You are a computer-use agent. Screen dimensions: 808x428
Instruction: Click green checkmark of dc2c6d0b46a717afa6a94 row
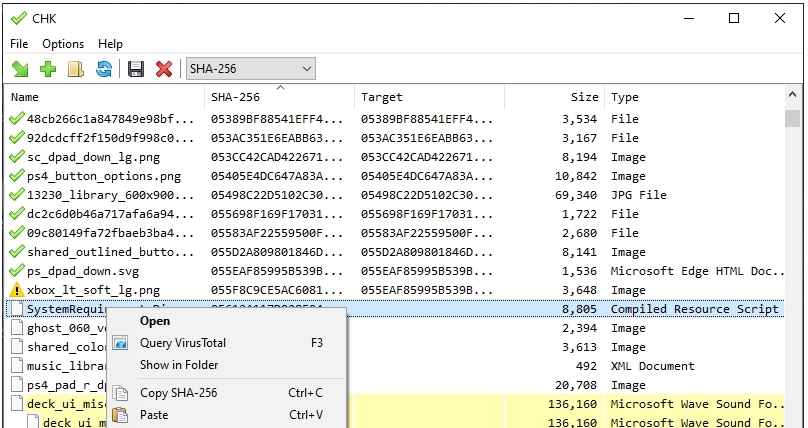17,213
